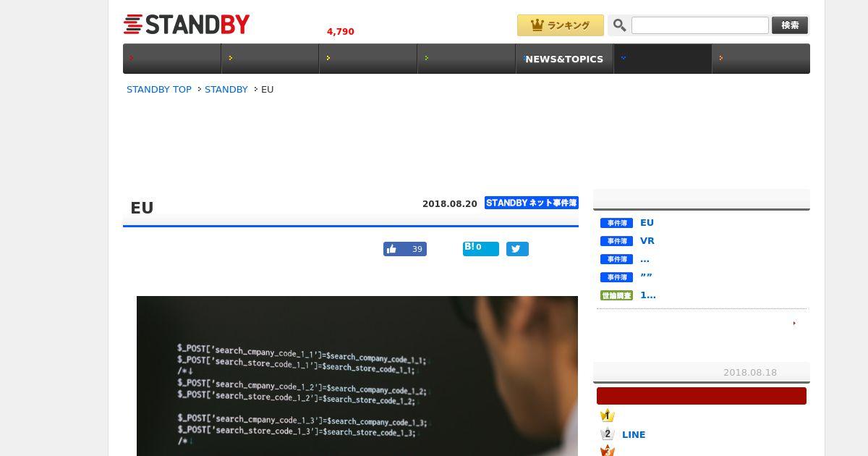Select the green 世論調査 badge
This screenshot has height=456, width=868.
pyautogui.click(x=616, y=295)
